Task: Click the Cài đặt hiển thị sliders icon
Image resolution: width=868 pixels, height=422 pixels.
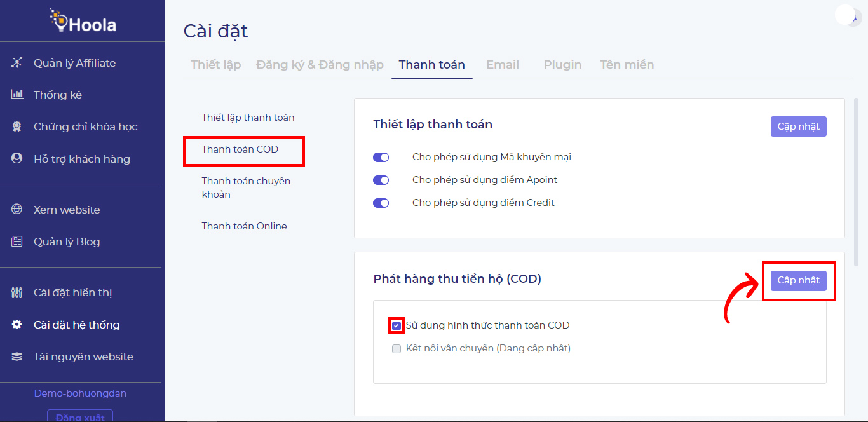Action: [17, 293]
